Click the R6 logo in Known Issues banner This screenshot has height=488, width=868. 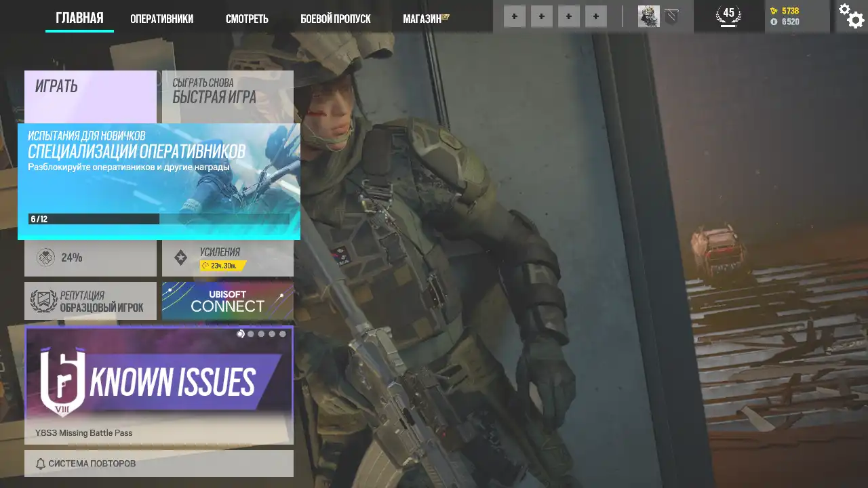click(62, 382)
